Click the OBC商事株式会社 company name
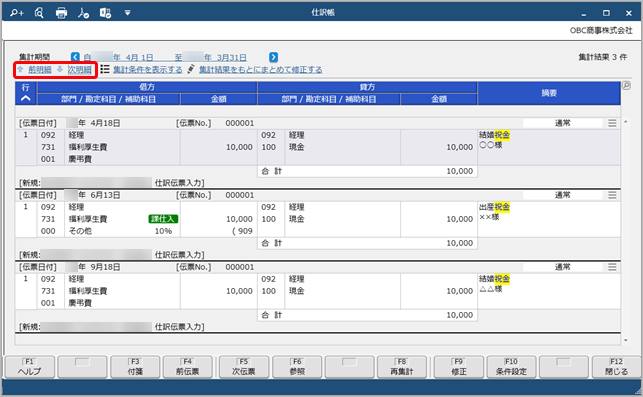The image size is (643, 397). coord(601,30)
